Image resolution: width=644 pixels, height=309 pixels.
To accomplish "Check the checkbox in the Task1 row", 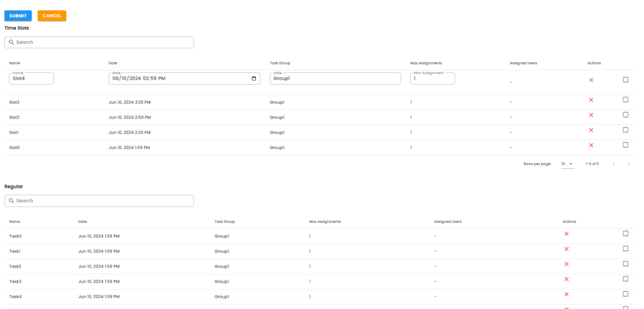I will click(x=625, y=249).
